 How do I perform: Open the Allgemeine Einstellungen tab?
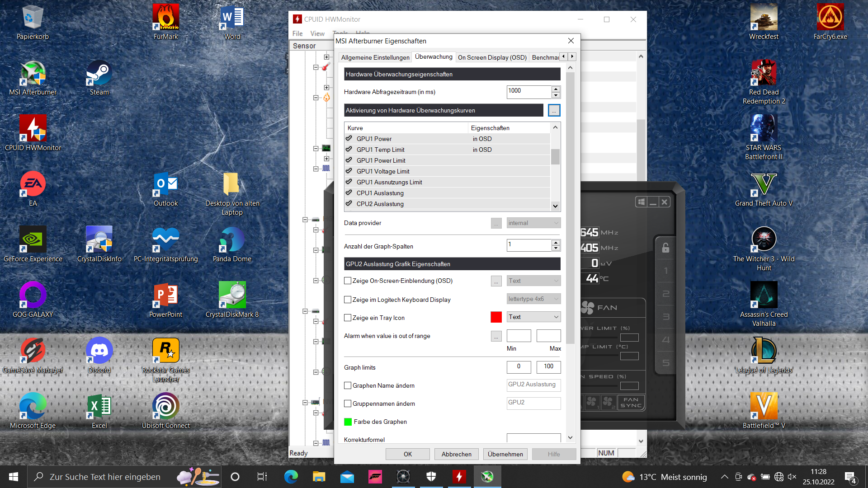375,57
